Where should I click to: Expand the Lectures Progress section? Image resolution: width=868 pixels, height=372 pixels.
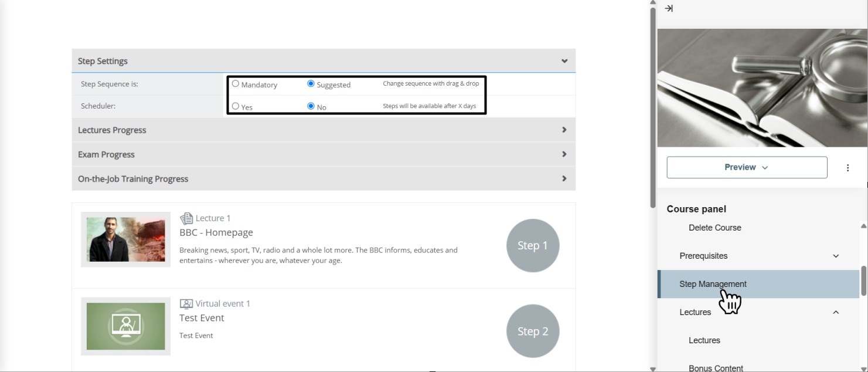(564, 130)
